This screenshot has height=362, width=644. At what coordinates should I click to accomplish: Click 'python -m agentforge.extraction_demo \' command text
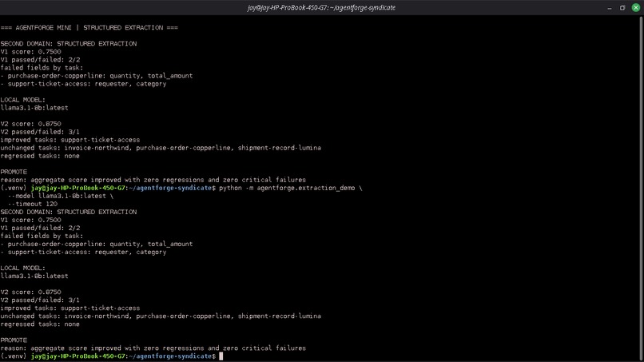pos(291,188)
